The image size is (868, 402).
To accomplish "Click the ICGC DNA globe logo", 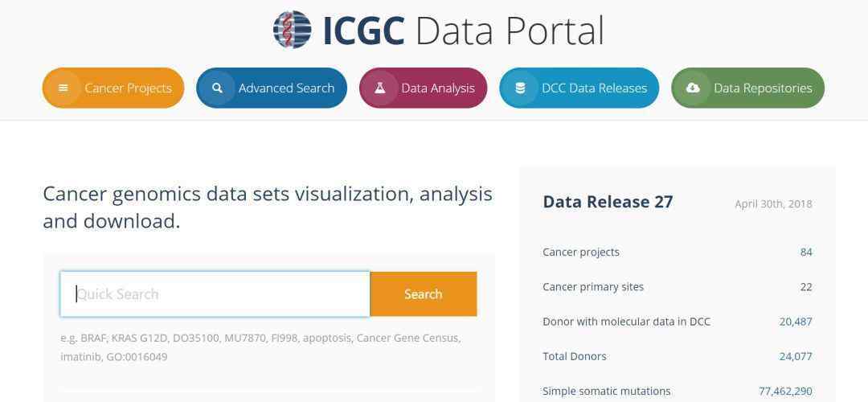I will coord(292,30).
